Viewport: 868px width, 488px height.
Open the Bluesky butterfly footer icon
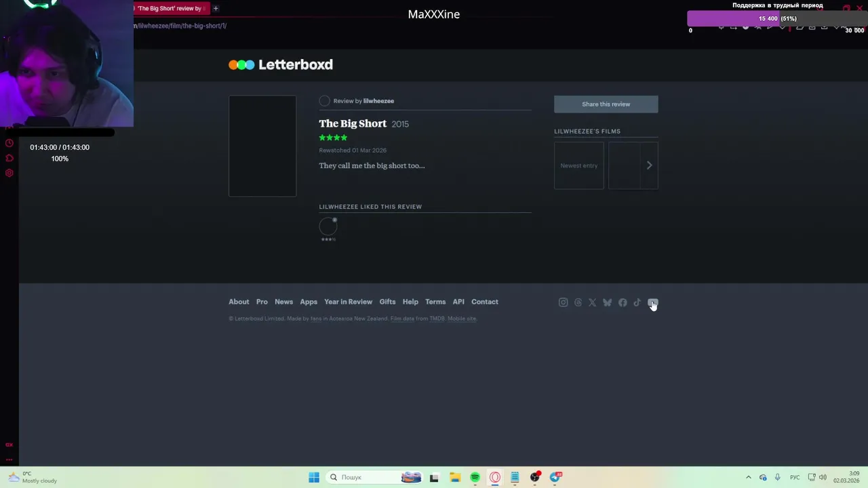607,302
